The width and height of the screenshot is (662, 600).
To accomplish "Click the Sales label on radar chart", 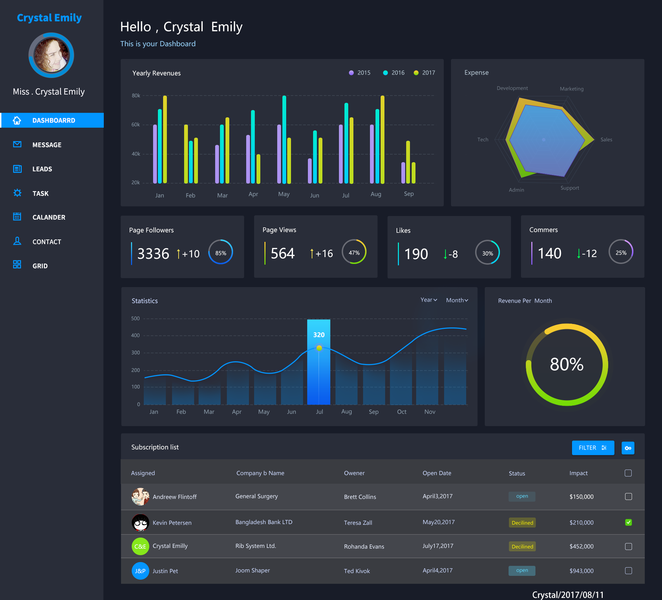I will tap(606, 139).
